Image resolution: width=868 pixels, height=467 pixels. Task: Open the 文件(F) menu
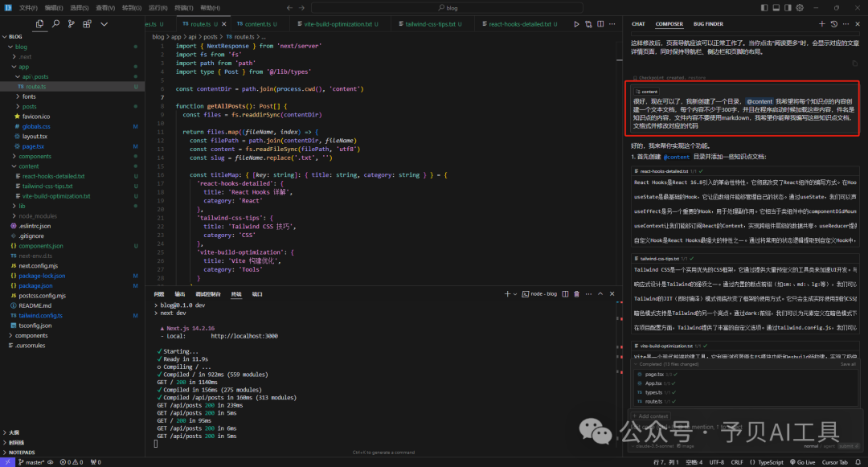pos(28,8)
